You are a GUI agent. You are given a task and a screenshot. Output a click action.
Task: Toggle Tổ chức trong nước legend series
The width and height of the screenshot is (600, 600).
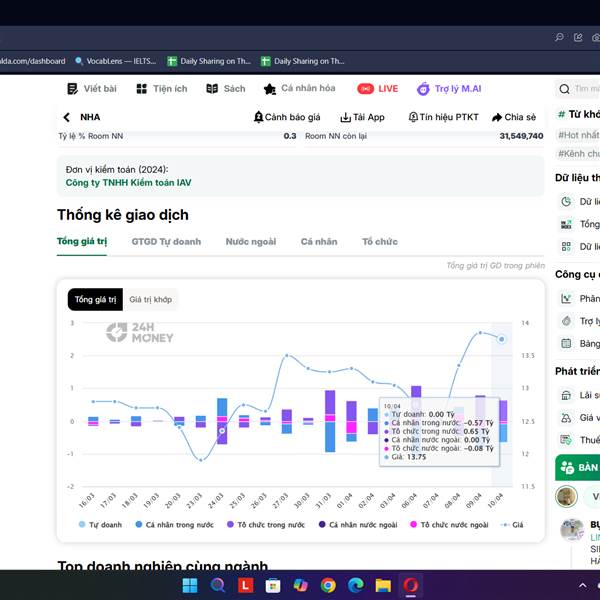click(266, 525)
